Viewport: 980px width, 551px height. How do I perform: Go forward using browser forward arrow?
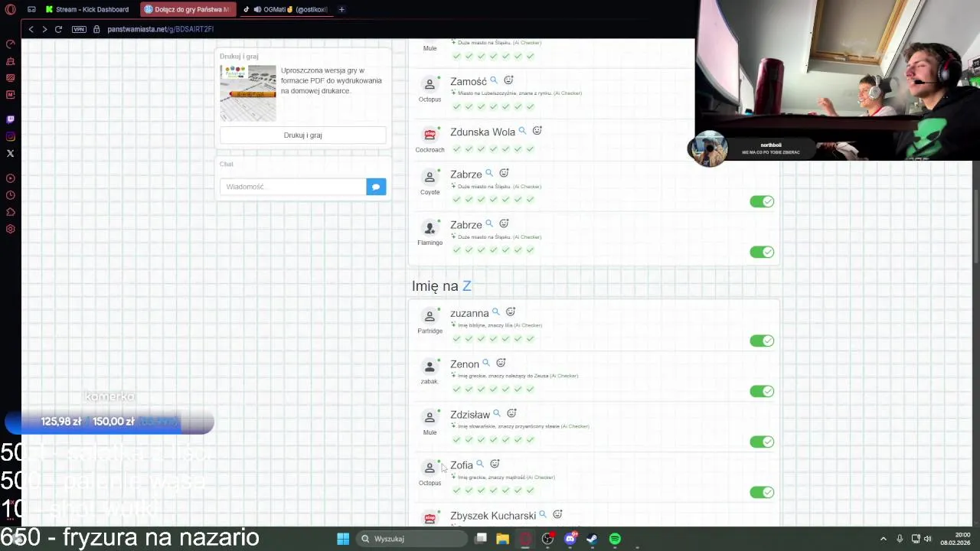[x=44, y=29]
